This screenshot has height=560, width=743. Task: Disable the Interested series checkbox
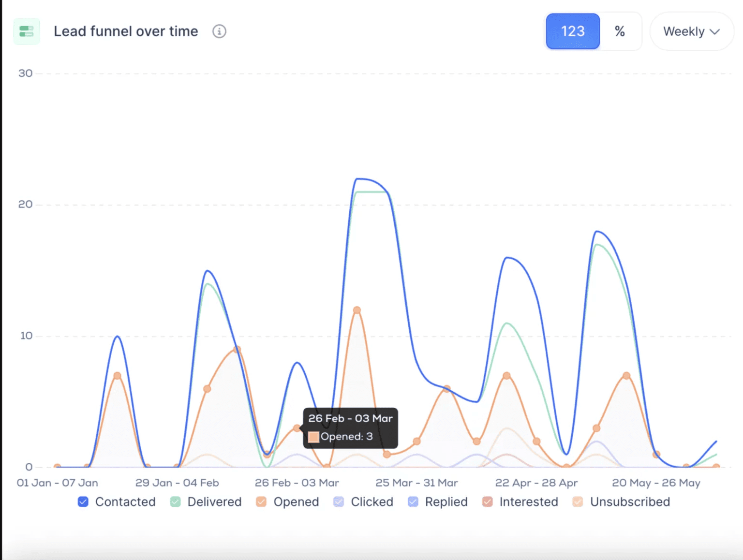click(x=487, y=502)
